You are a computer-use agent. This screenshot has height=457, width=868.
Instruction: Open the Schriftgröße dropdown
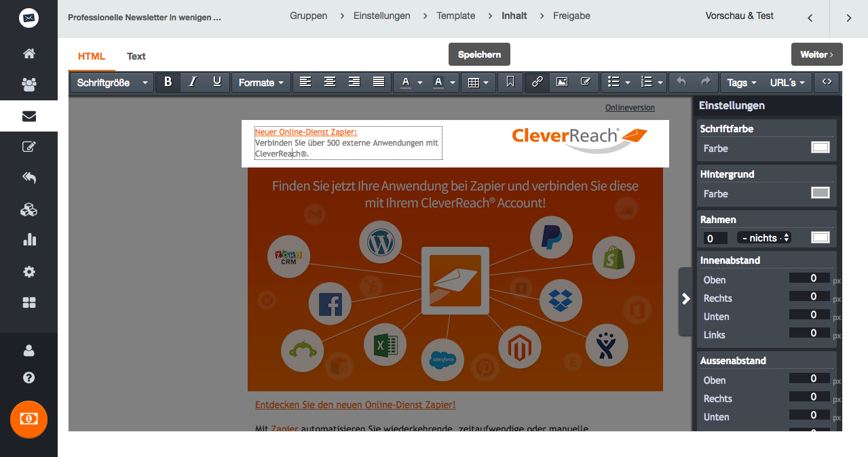coord(113,83)
